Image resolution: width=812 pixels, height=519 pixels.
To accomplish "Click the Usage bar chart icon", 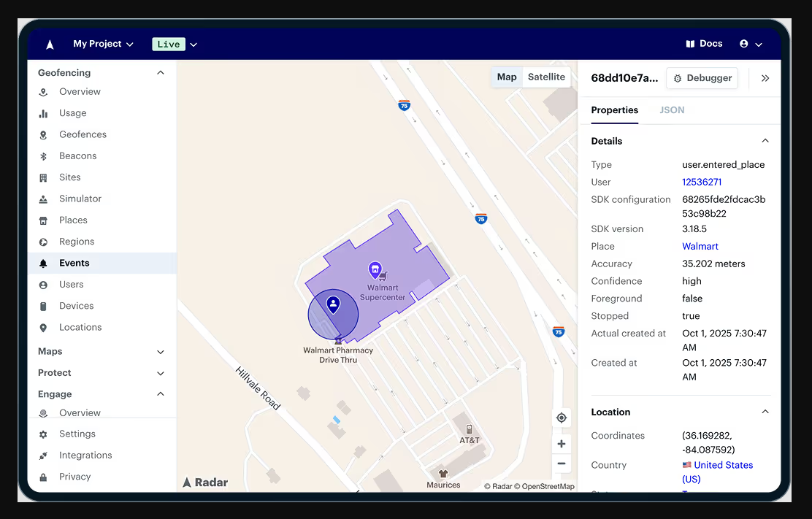I will pyautogui.click(x=44, y=113).
